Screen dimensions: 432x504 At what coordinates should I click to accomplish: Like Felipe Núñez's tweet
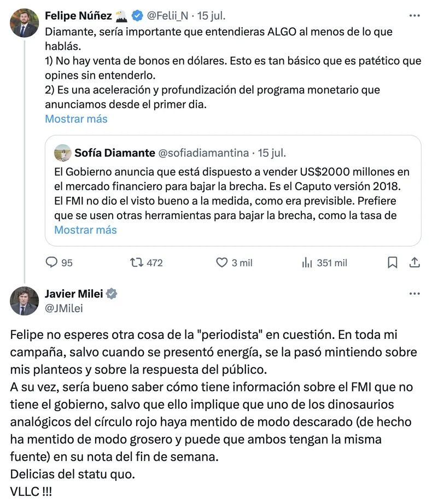point(222,263)
